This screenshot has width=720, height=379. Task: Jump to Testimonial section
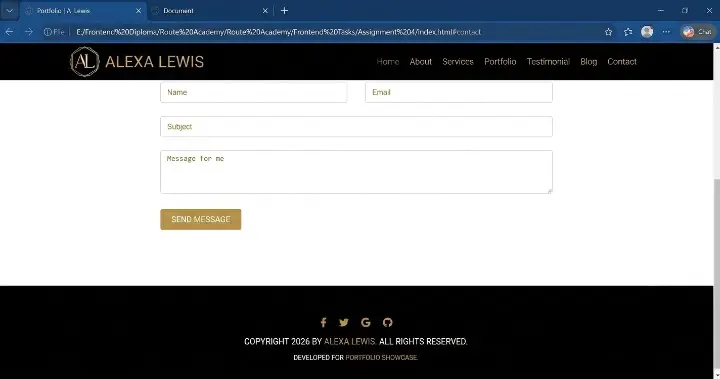pyautogui.click(x=548, y=62)
